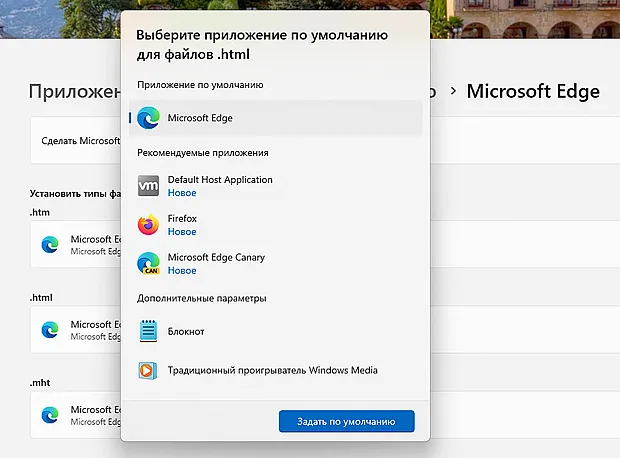Click the Microsoft Edge text in .htm row
Screen dimensions: 620x458
click(96, 239)
